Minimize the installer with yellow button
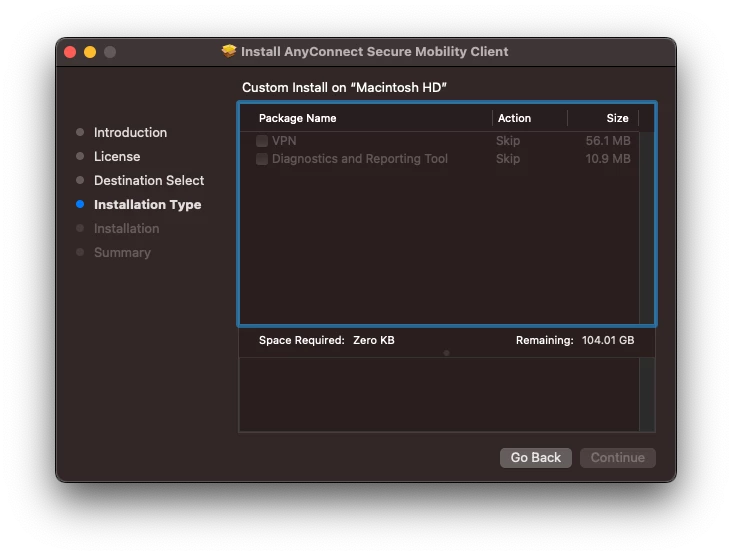 click(90, 52)
